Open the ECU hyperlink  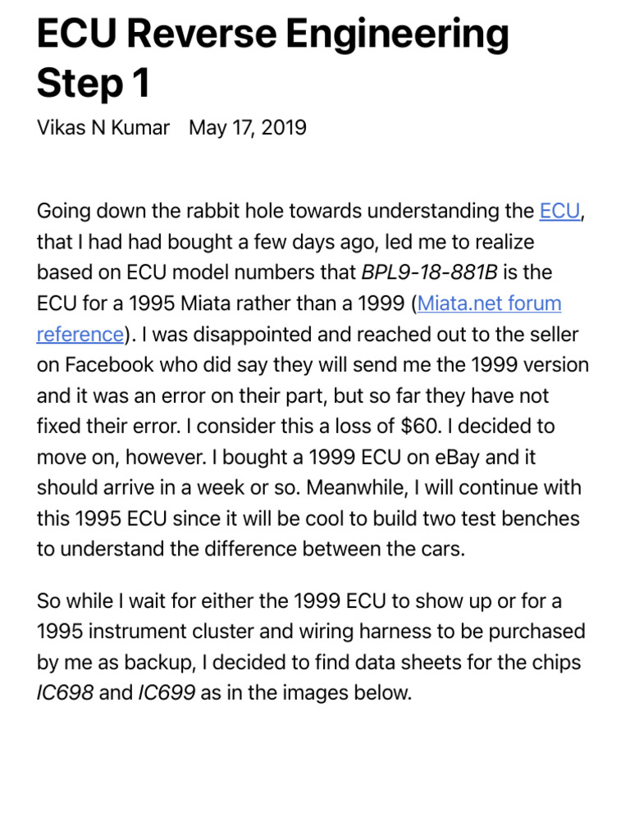559,212
